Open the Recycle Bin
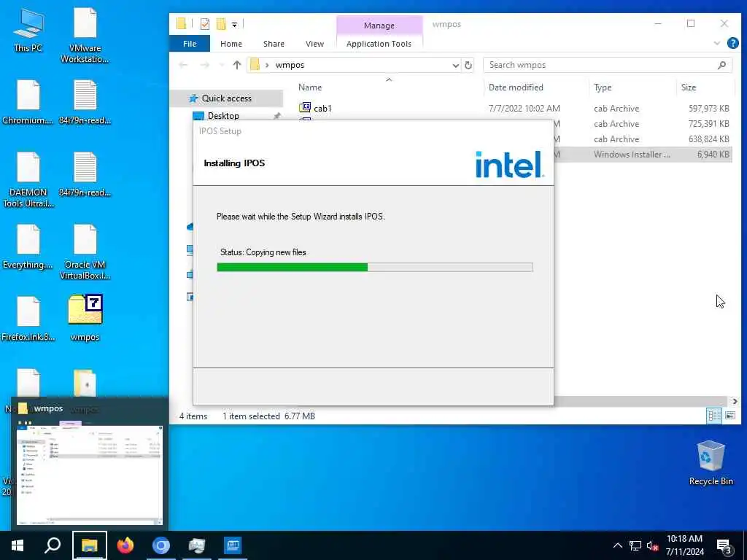Screen dimensions: 747x560 711,463
